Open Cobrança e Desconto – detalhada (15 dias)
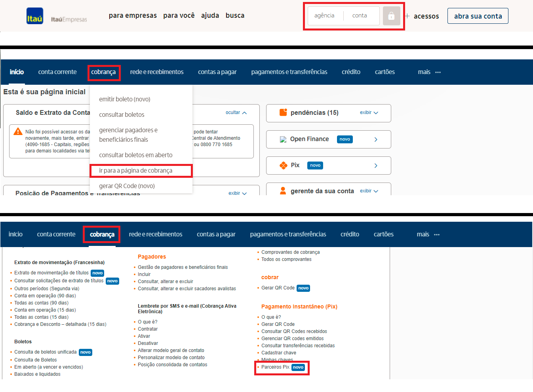The width and height of the screenshot is (533, 392). point(60,324)
